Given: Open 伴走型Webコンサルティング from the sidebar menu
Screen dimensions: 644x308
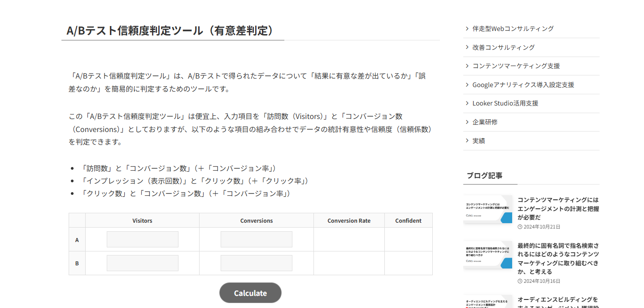Looking at the screenshot, I should pyautogui.click(x=512, y=28).
